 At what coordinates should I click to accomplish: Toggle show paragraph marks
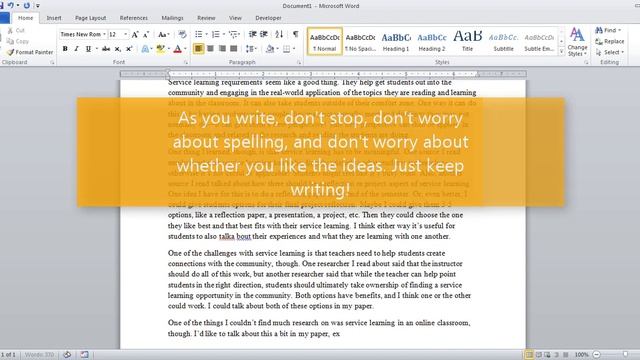[x=296, y=34]
